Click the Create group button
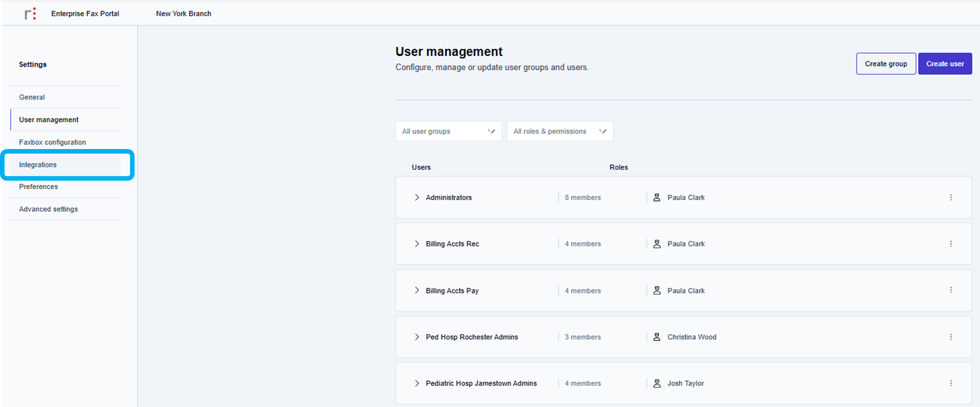980x407 pixels. click(886, 64)
